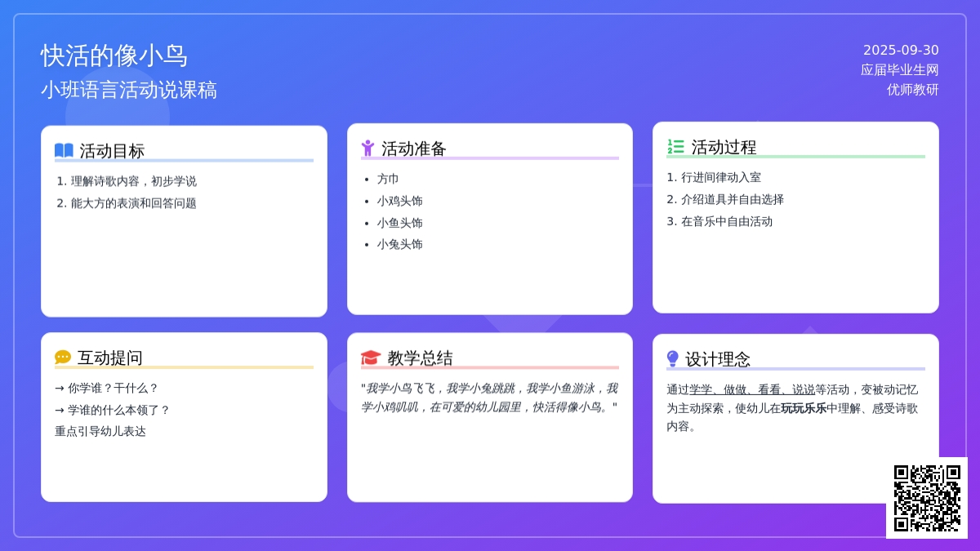Image resolution: width=980 pixels, height=551 pixels.
Task: Click the underlined 学学、做做、看看、说说 text
Action: pyautogui.click(x=751, y=389)
